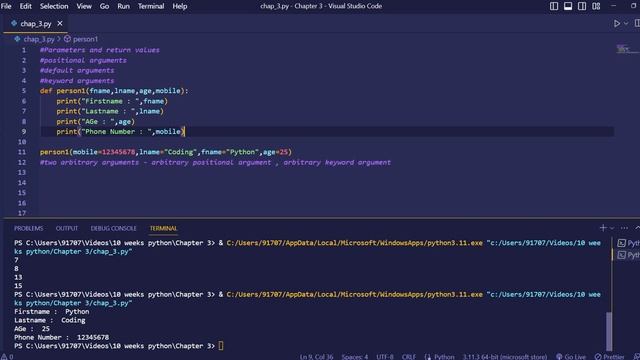Viewport: 640px width, 360px height.
Task: Click the '#Parameters and return values' comment
Action: [x=100, y=50]
